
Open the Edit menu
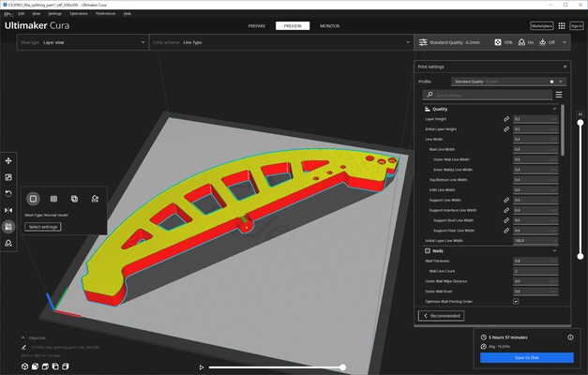pos(21,13)
